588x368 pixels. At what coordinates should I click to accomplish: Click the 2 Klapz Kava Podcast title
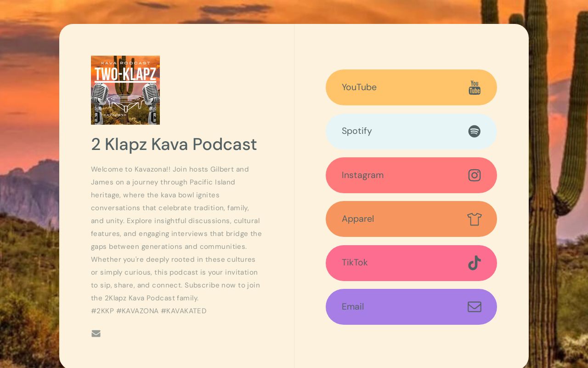tap(174, 144)
